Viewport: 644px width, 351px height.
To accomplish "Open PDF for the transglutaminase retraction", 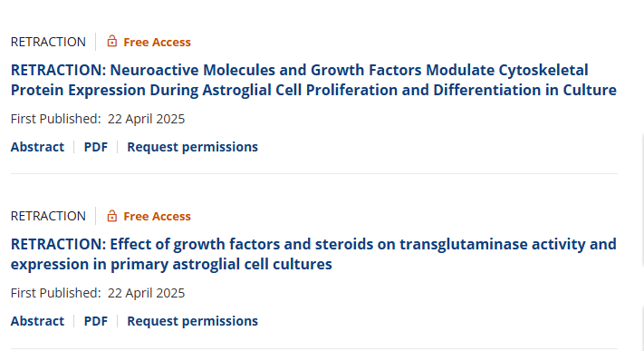I will (x=96, y=321).
